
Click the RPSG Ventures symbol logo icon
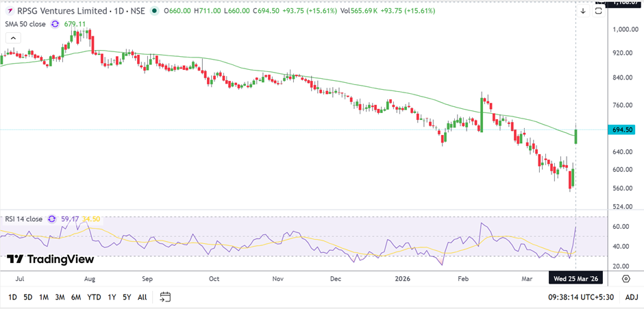click(6, 11)
